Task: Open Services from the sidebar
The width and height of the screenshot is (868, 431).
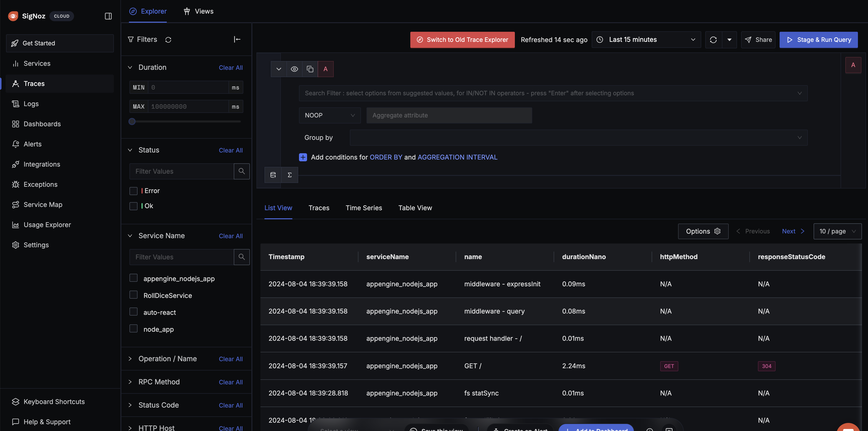Action: 60,64
